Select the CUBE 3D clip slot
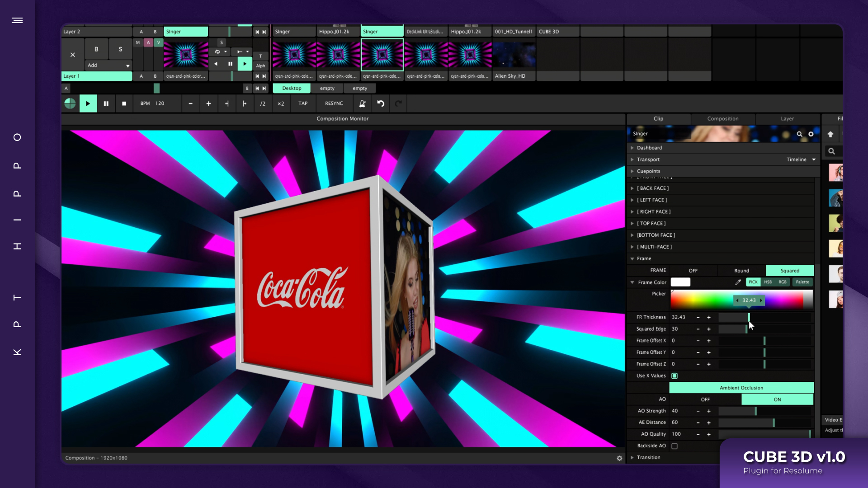Screen dimensions: 868x488 point(558,32)
